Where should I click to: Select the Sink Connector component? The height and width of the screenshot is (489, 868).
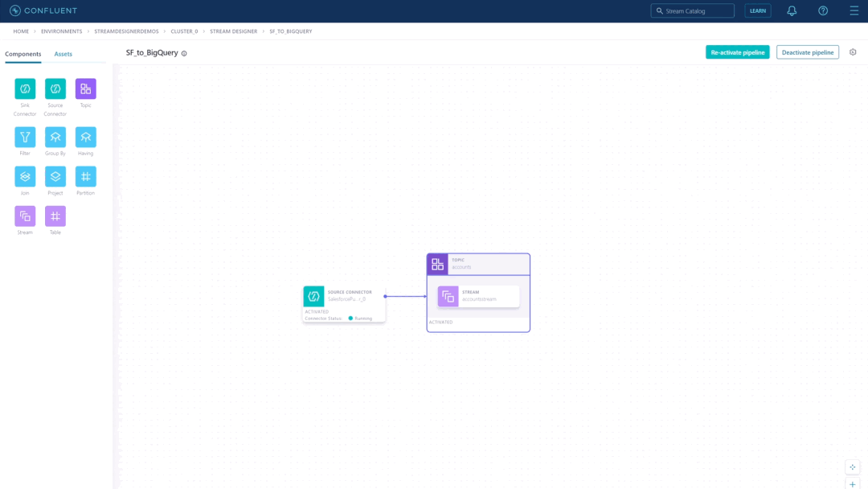pos(25,88)
